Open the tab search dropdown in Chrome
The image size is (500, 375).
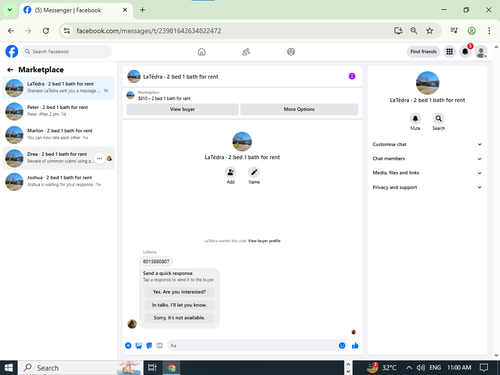click(10, 10)
